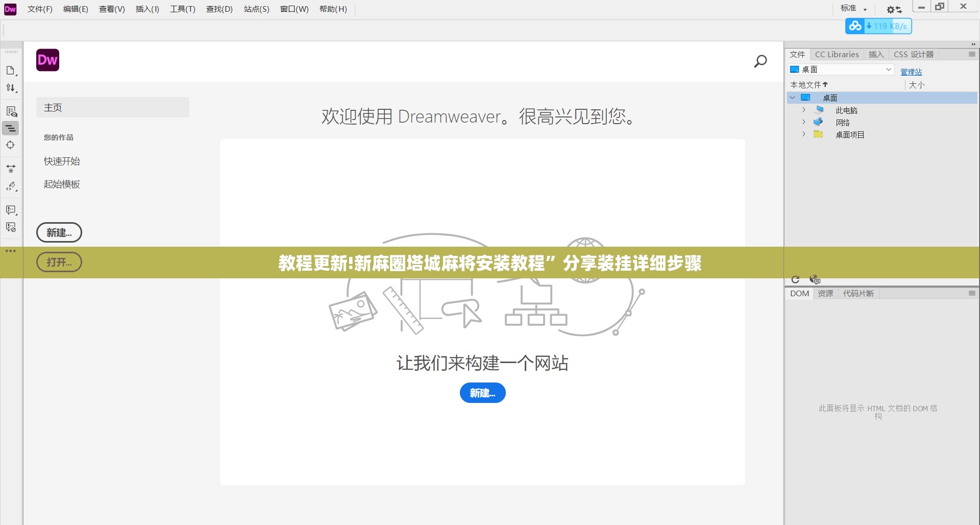Click the file management up-down arrows icon
The image size is (980, 525).
point(11,88)
